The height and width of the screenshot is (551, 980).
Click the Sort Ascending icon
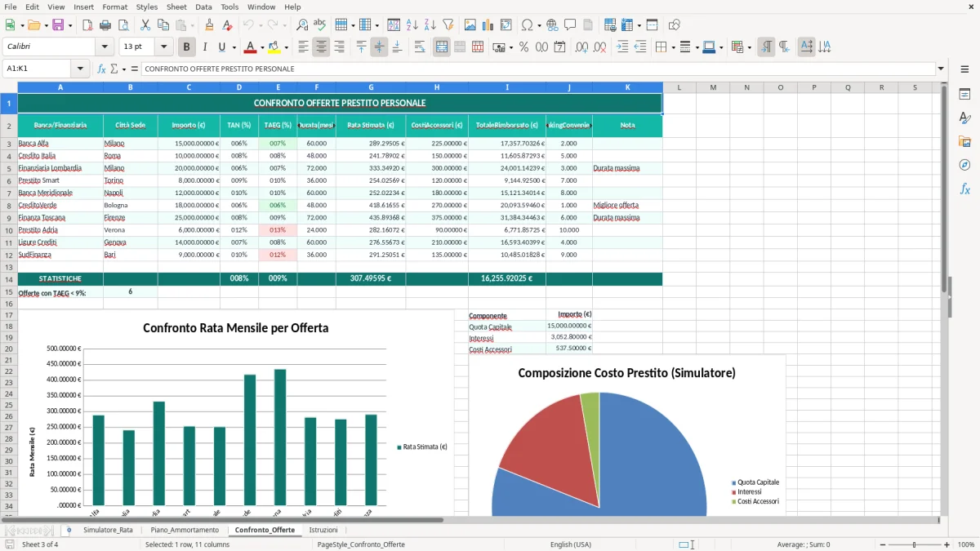pos(412,25)
